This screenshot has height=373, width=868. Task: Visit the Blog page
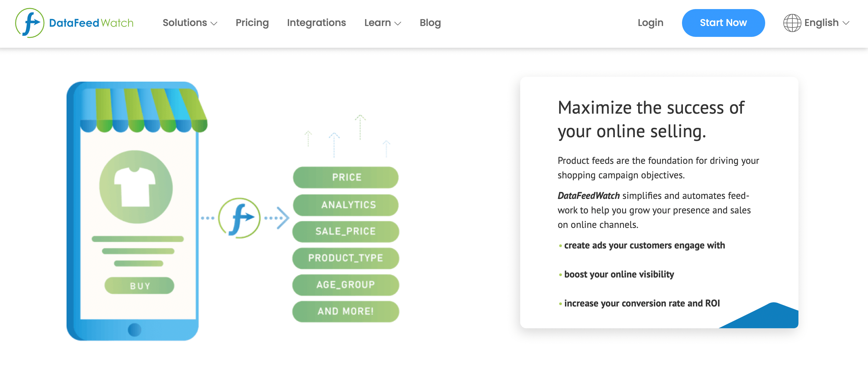click(x=430, y=23)
